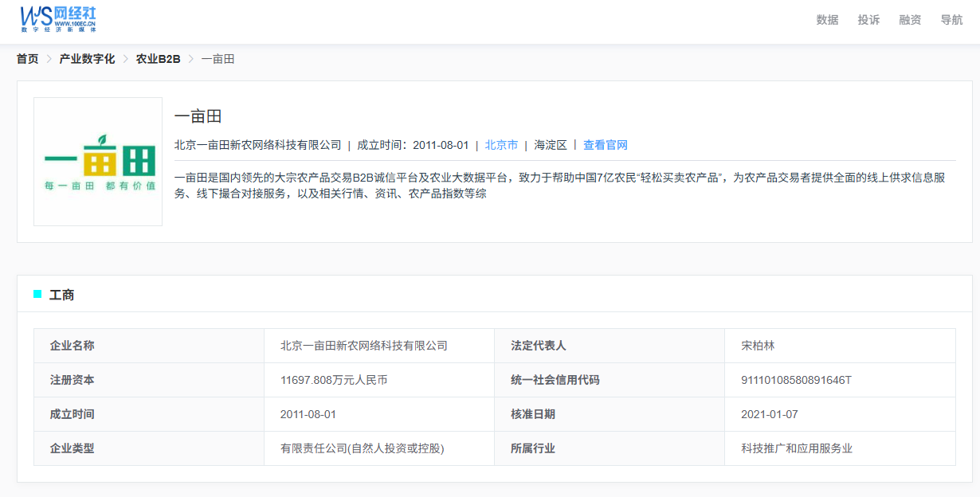The image size is (980, 497).
Task: Click the 一亩田 company logo image
Action: (x=98, y=162)
